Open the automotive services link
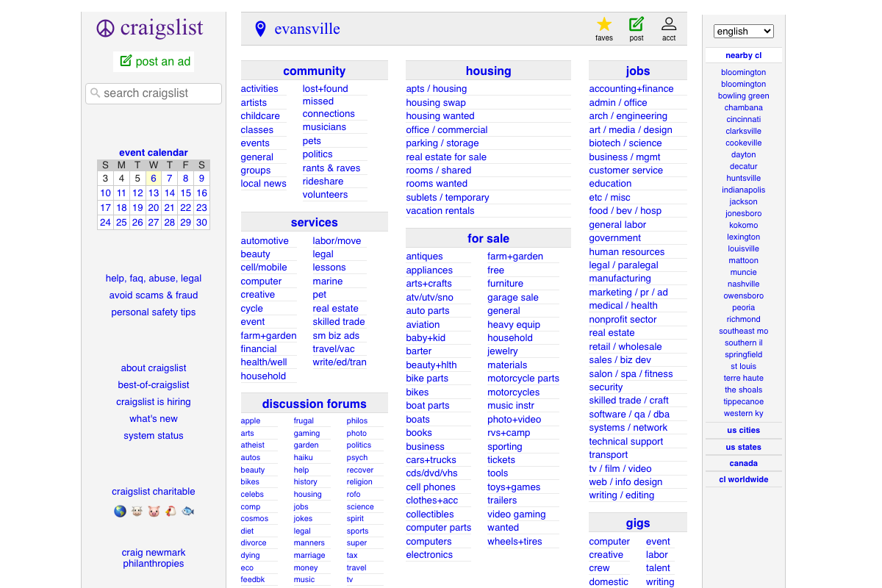This screenshot has width=882, height=588. tap(265, 240)
